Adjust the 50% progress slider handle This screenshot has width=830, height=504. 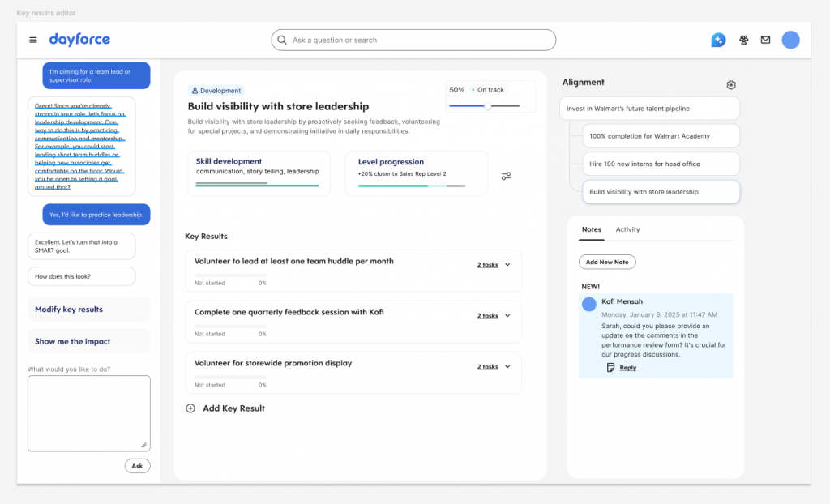click(x=487, y=106)
